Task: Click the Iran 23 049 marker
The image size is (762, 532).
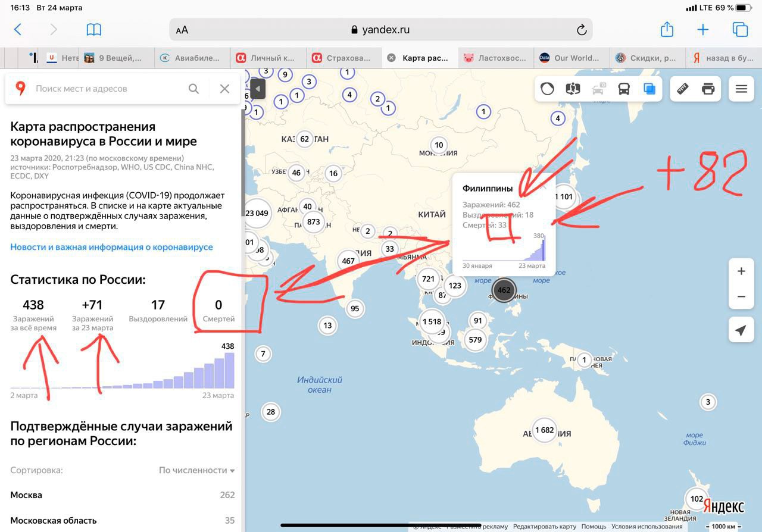Action: click(x=257, y=214)
